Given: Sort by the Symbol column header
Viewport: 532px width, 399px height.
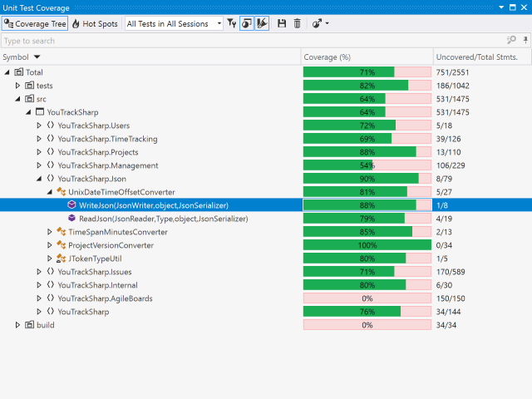Looking at the screenshot, I should [x=17, y=57].
